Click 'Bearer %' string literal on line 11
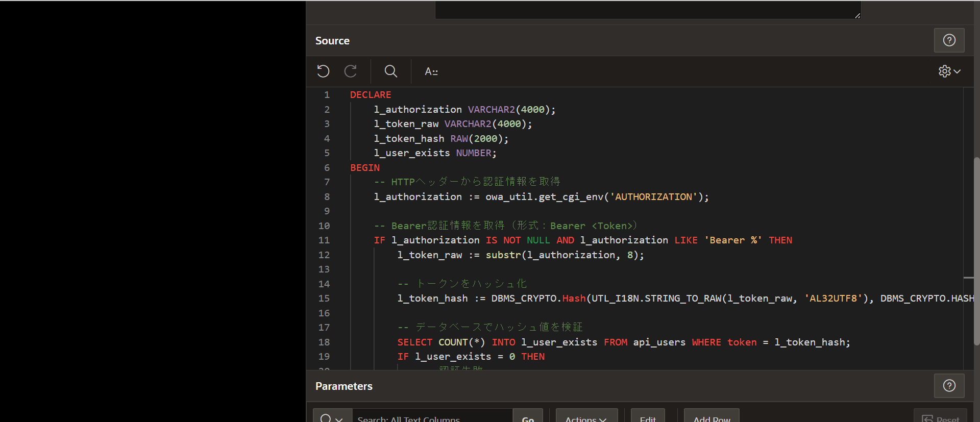Viewport: 980px width, 422px height. pos(733,240)
